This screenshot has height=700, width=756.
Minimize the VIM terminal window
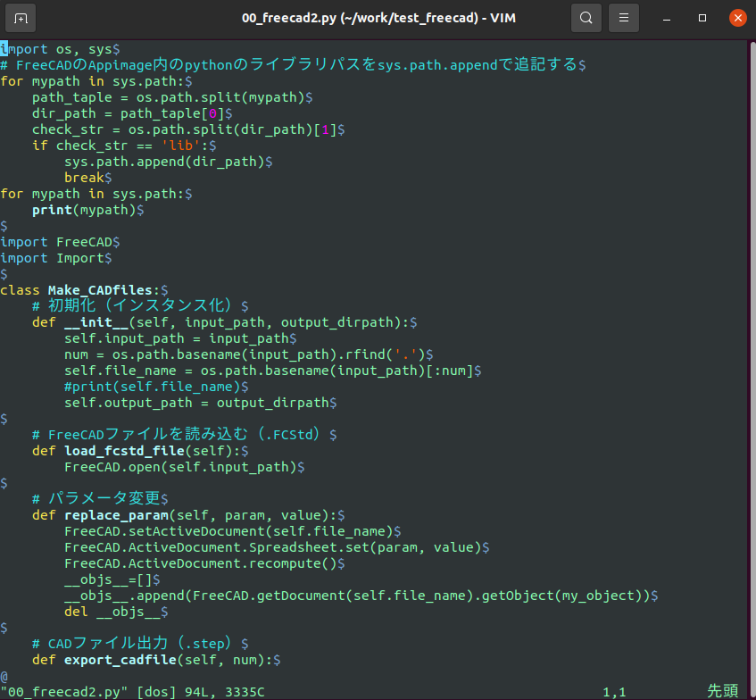click(667, 19)
